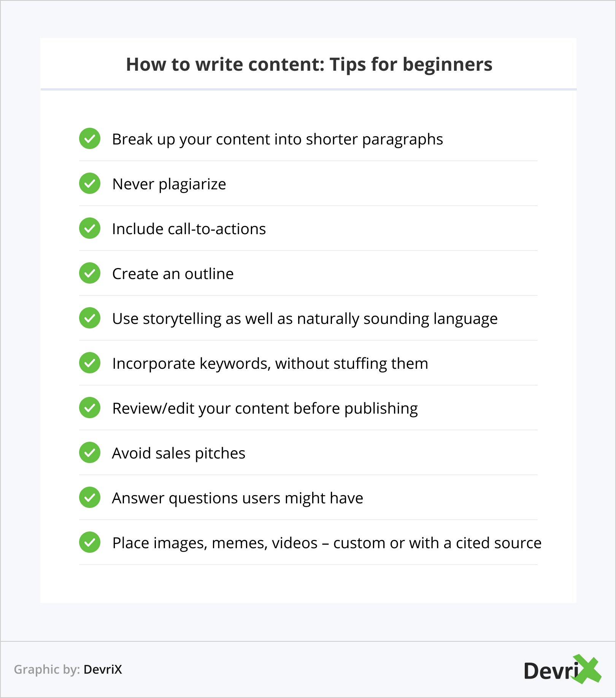Click the checkmark icon next to Create an outline
This screenshot has height=698, width=616.
click(x=90, y=273)
